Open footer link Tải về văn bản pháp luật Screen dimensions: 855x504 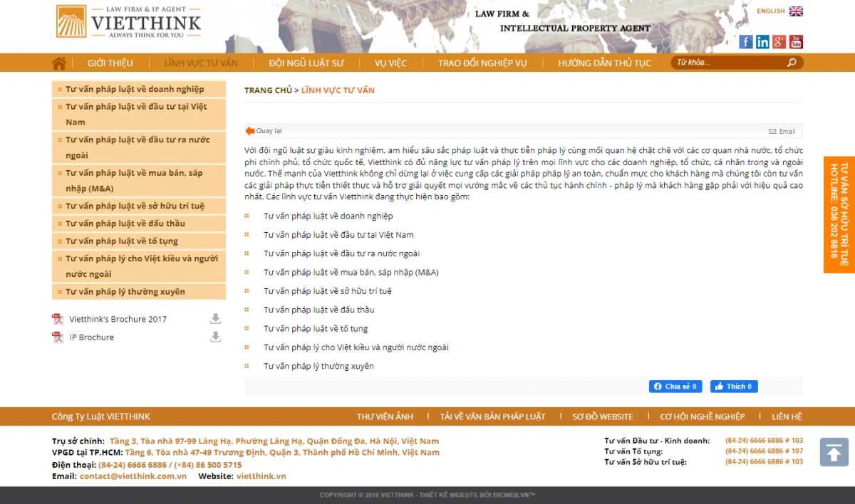tap(493, 416)
